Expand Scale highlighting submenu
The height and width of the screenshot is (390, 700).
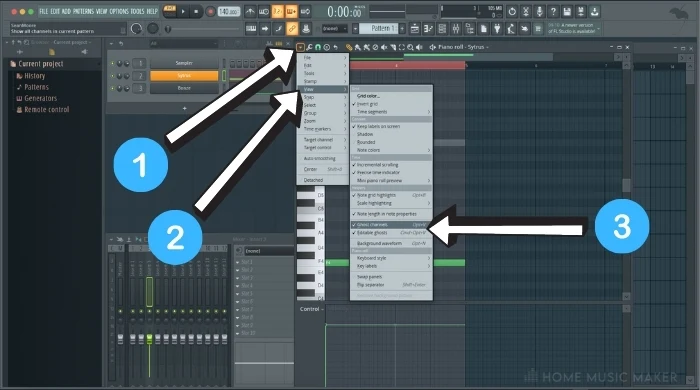391,203
